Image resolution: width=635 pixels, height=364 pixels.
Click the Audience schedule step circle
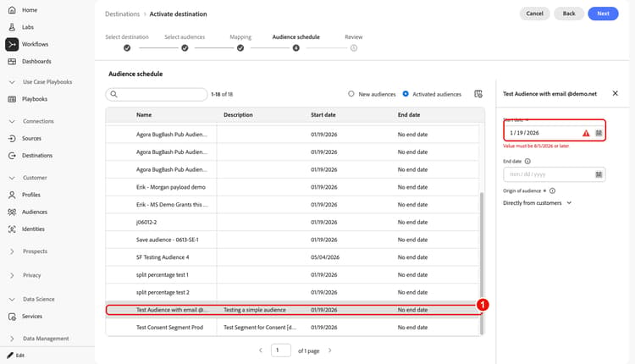296,47
